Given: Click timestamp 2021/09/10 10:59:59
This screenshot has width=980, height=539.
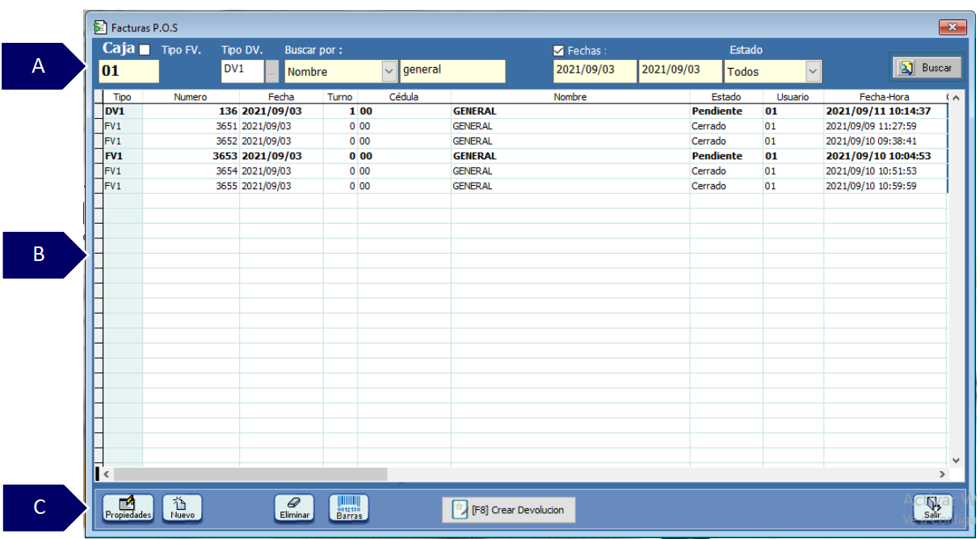Looking at the screenshot, I should pyautogui.click(x=871, y=186).
